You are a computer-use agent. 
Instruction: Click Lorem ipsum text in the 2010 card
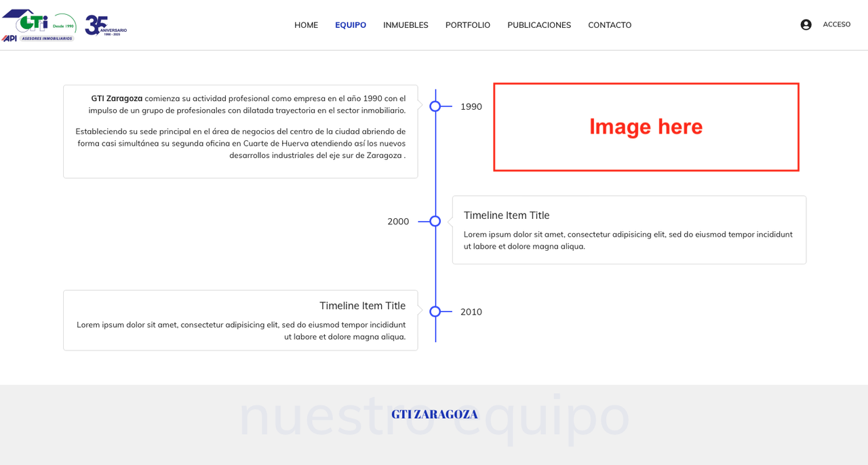coord(241,330)
